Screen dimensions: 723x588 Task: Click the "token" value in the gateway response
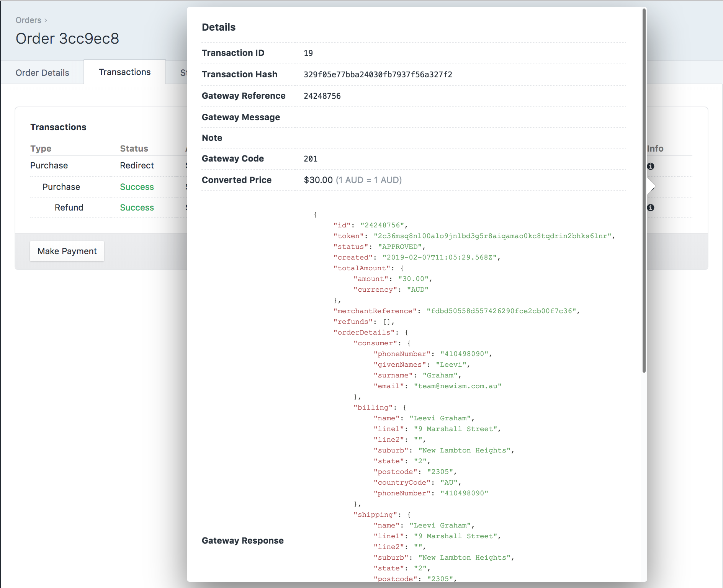pos(492,236)
